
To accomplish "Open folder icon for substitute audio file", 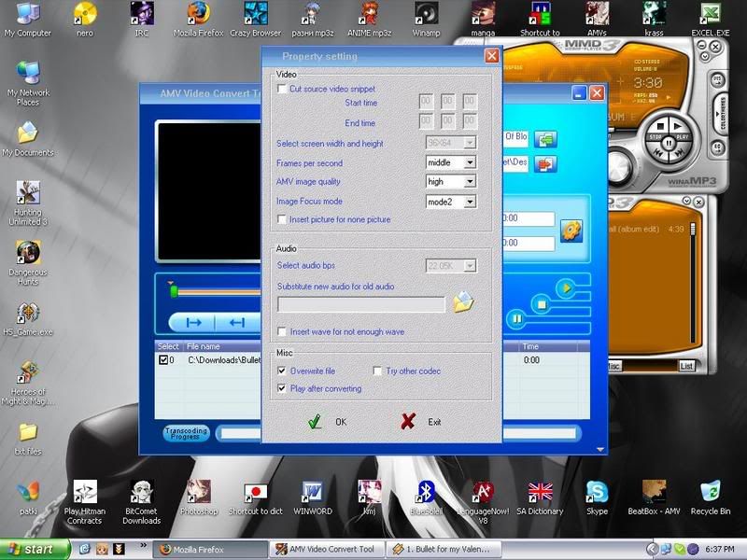I will [x=463, y=303].
